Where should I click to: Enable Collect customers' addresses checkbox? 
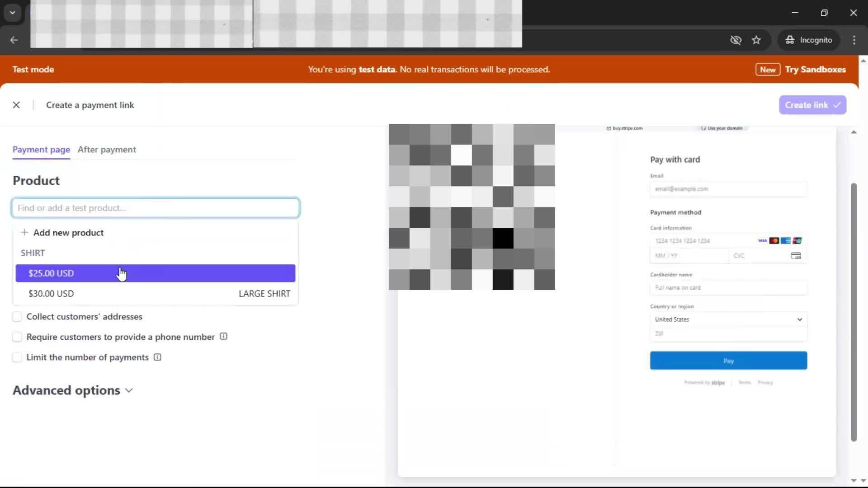pyautogui.click(x=17, y=317)
